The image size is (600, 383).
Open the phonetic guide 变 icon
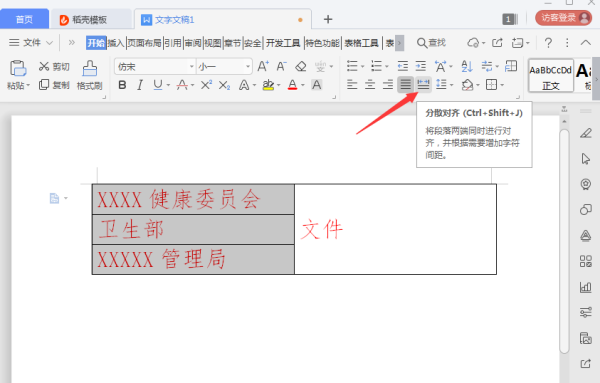coord(320,67)
